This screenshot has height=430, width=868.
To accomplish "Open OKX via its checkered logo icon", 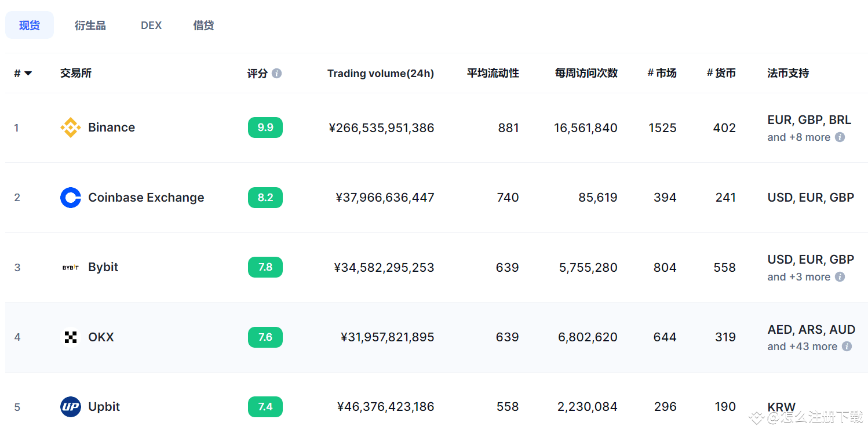I will [70, 337].
